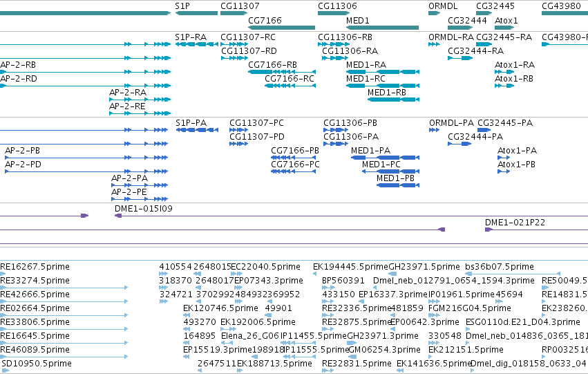Click the ORMDL gene label

[443, 6]
